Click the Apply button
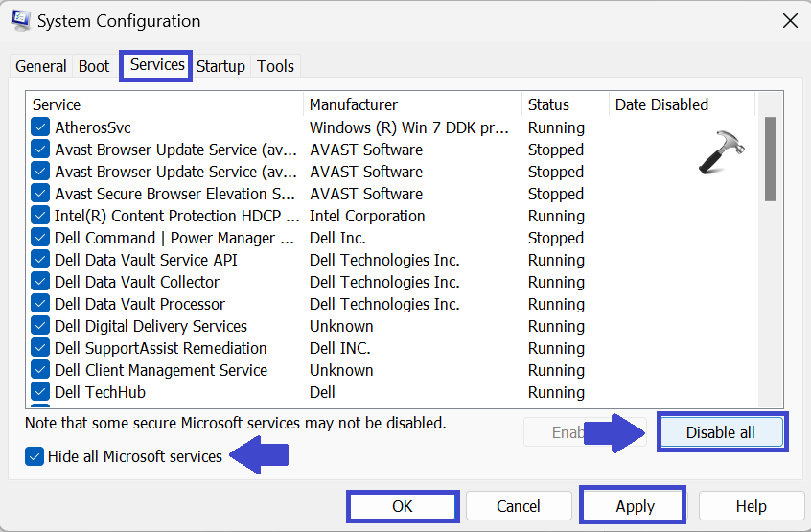Screen dimensions: 811x532 coord(635,506)
